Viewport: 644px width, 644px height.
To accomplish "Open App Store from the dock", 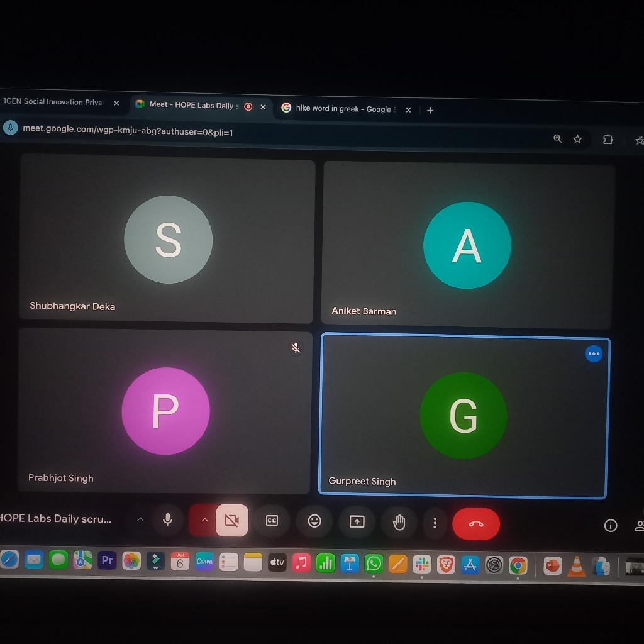I will (x=470, y=565).
